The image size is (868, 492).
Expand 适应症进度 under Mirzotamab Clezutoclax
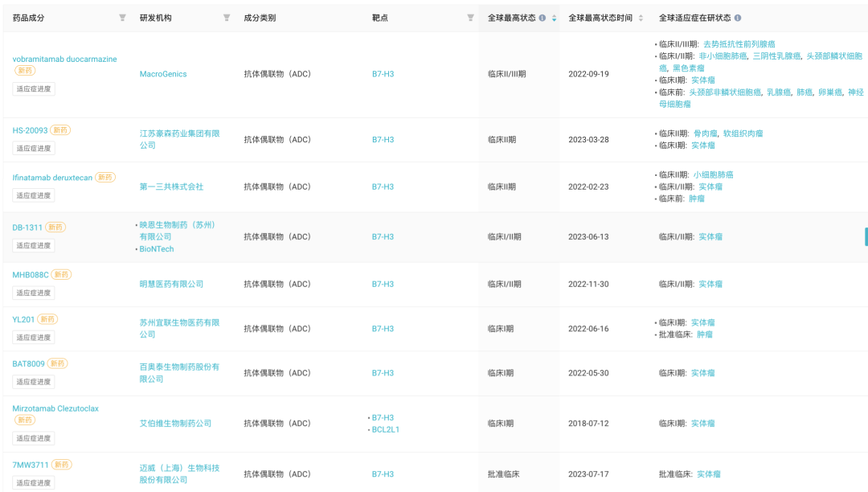34,439
